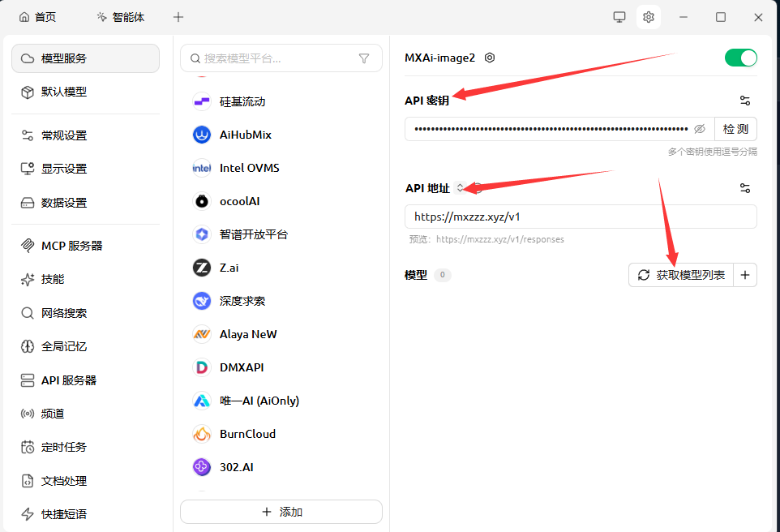Expand the API 地址 type selector chevron

coord(461,187)
